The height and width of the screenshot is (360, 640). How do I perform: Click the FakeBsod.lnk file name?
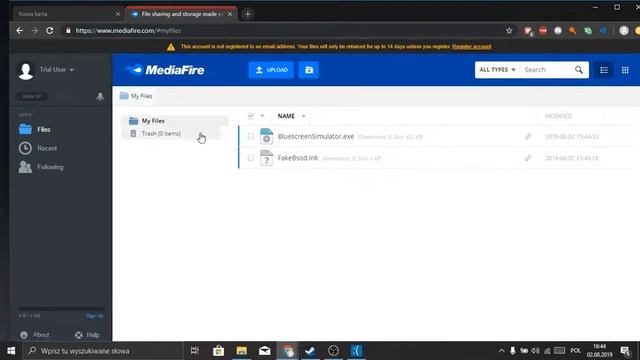298,158
